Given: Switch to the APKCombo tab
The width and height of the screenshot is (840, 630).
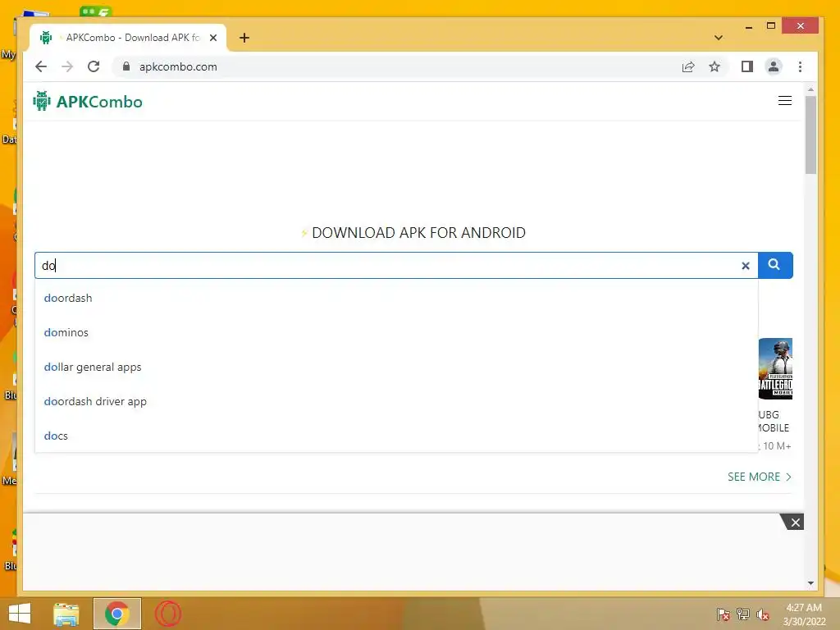Looking at the screenshot, I should click(x=129, y=38).
